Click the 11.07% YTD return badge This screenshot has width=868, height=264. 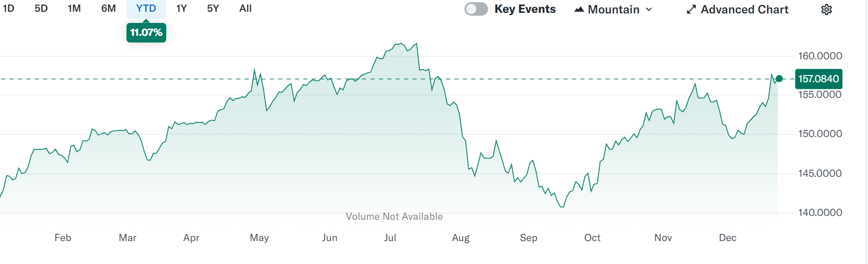pyautogui.click(x=146, y=32)
